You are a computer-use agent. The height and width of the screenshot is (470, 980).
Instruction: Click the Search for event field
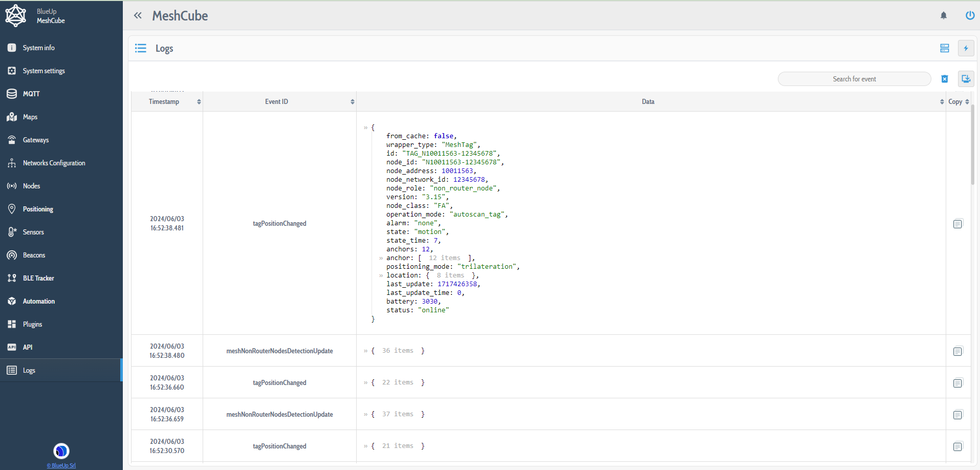854,79
